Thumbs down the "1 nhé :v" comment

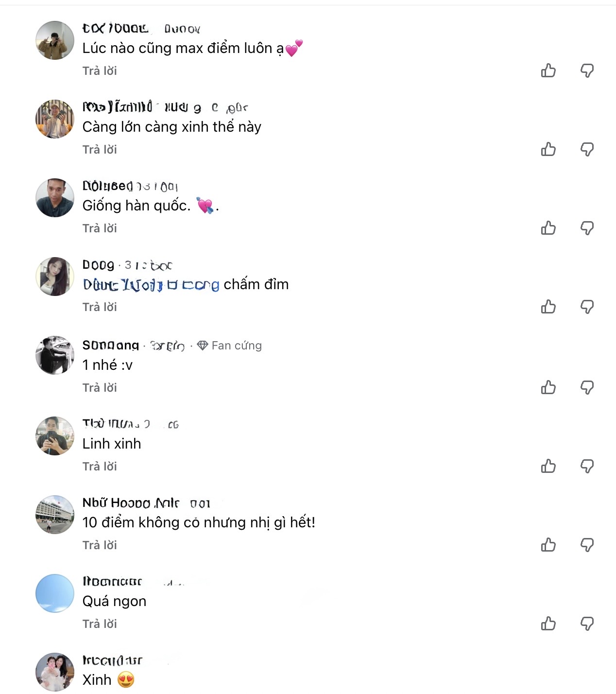coord(587,387)
